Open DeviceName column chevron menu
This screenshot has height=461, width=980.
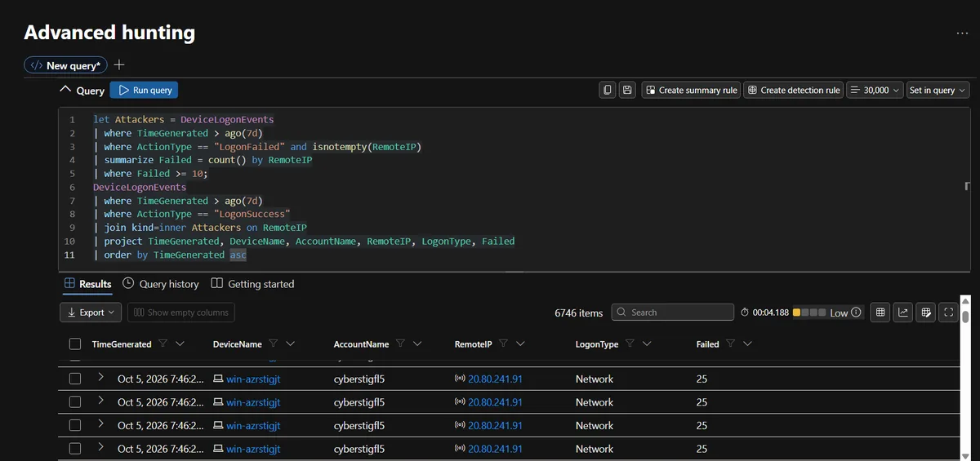click(x=290, y=344)
